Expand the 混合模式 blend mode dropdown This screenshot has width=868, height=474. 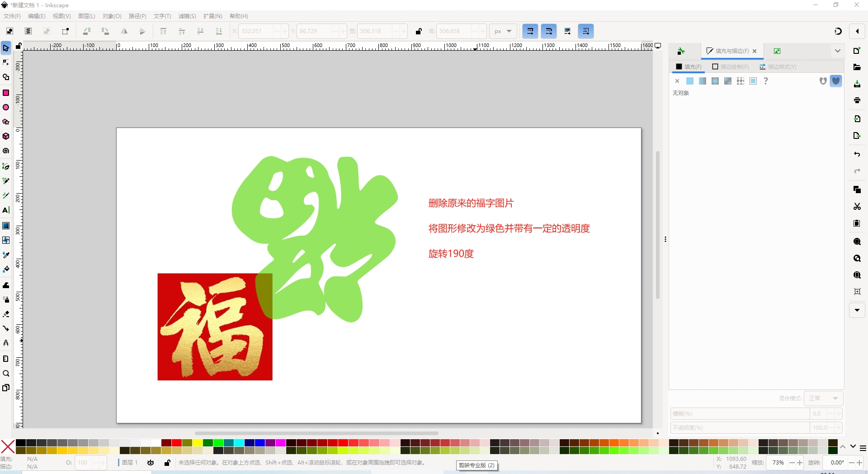click(x=823, y=398)
